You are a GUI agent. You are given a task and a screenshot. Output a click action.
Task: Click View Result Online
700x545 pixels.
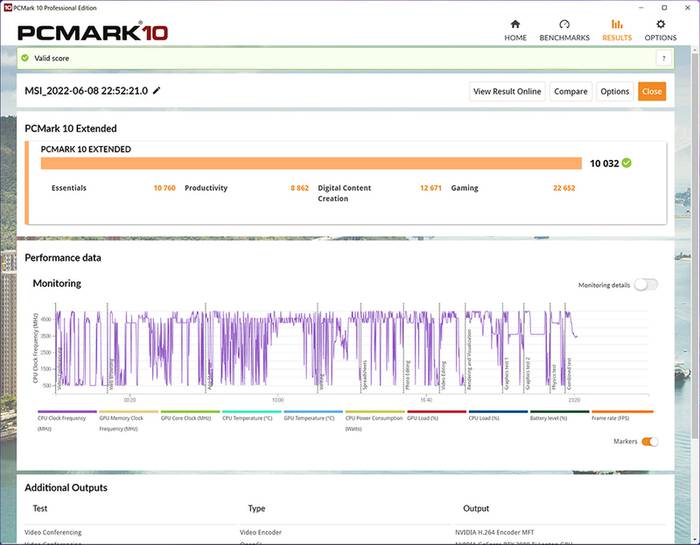pyautogui.click(x=507, y=91)
